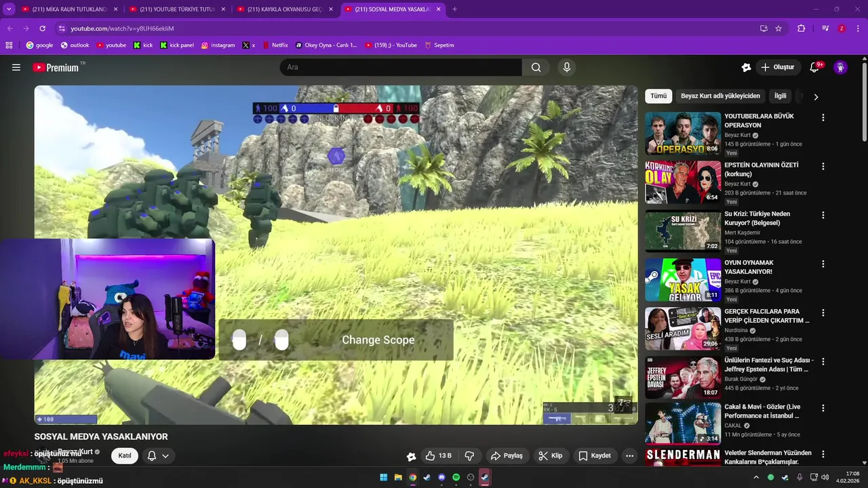Open YouTube notifications bell

(x=814, y=67)
